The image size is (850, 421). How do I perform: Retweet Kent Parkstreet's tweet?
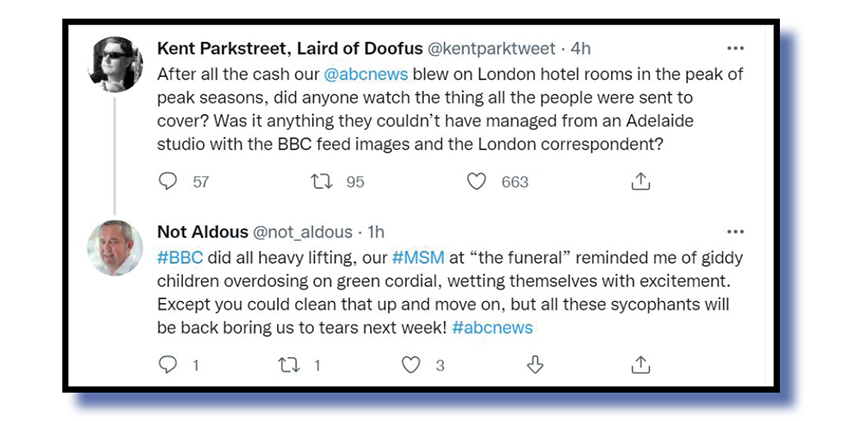[321, 181]
